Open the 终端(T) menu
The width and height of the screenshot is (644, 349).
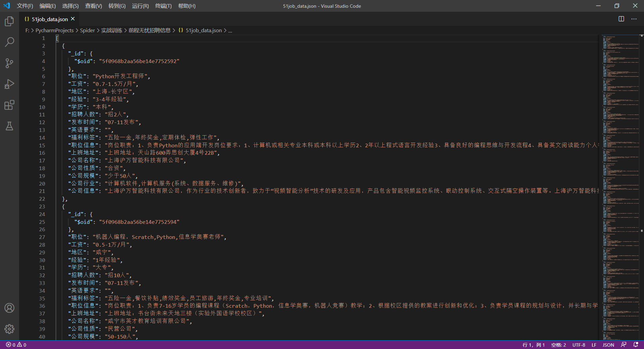(163, 6)
